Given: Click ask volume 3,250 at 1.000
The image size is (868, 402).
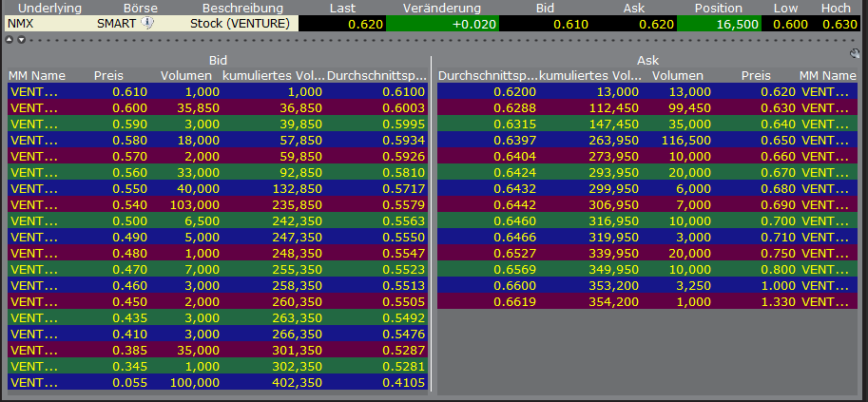Looking at the screenshot, I should [x=695, y=286].
